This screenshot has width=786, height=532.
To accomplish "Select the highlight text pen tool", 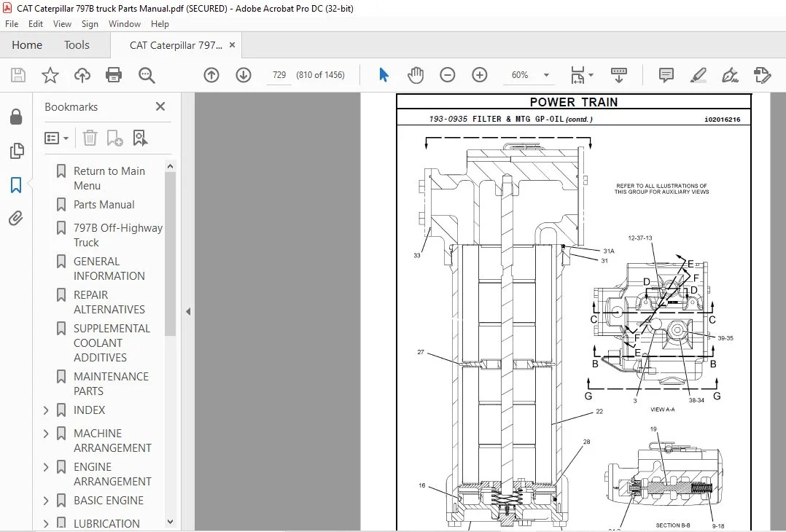I will 699,75.
